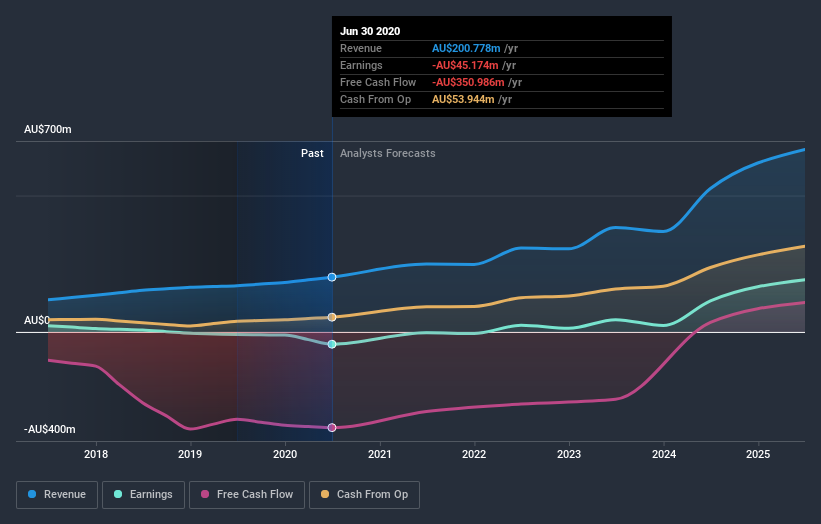The height and width of the screenshot is (524, 821).
Task: Click the 2019 x-axis label
Action: pos(190,454)
